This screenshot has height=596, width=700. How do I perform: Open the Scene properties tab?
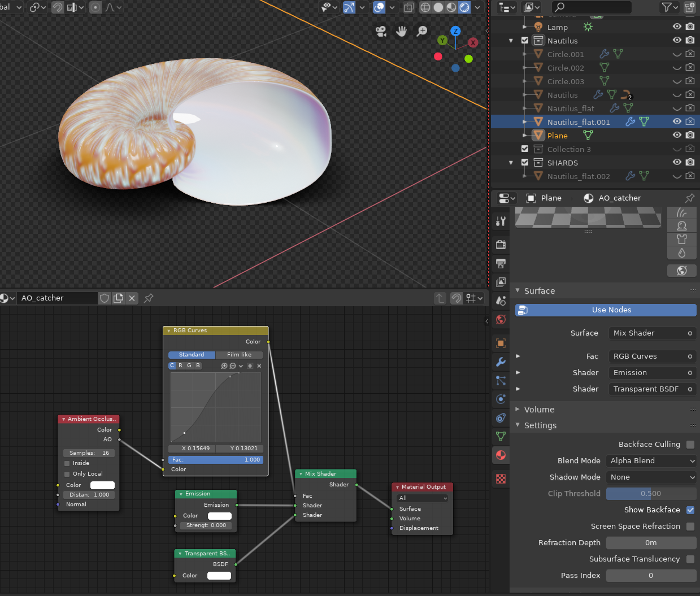click(501, 301)
